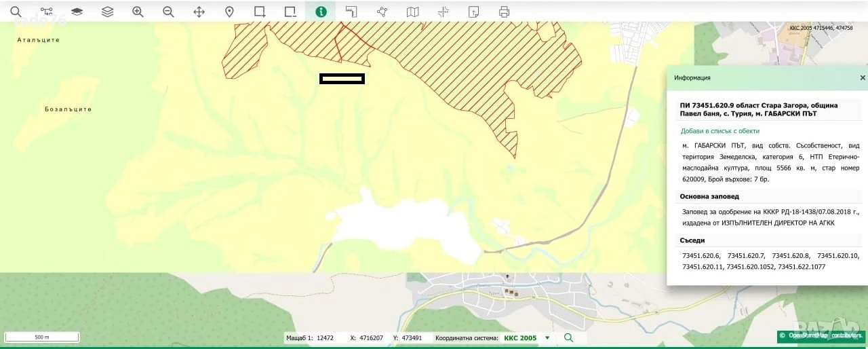Click the Съседи section heading
Viewport: 868px width, 349px height.
[x=692, y=240]
